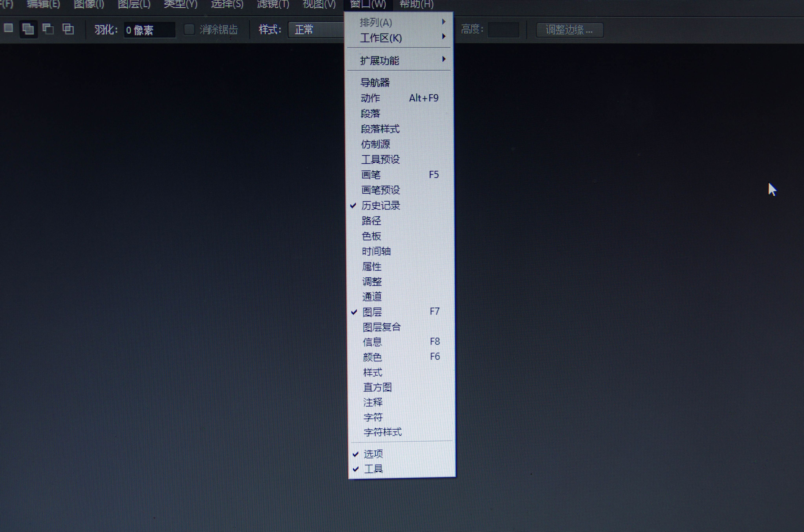Toggle the checked 选项 bar entry
The height and width of the screenshot is (532, 804).
(x=401, y=454)
